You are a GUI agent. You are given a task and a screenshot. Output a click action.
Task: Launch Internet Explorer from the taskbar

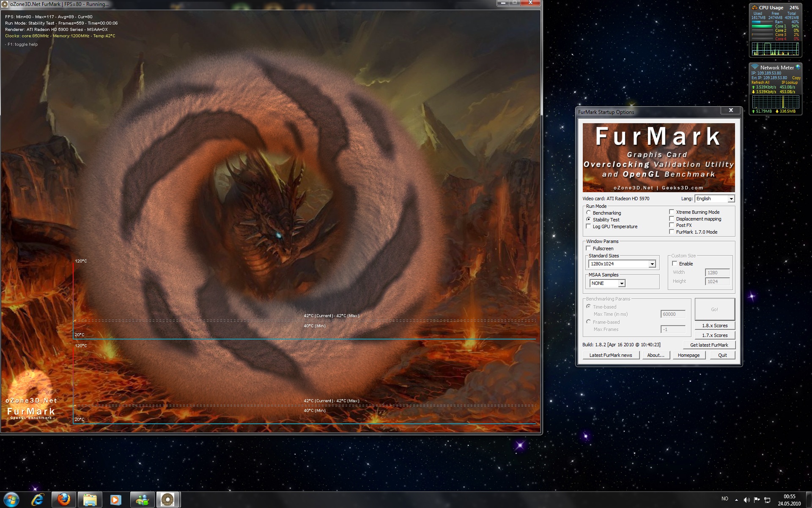(x=38, y=500)
